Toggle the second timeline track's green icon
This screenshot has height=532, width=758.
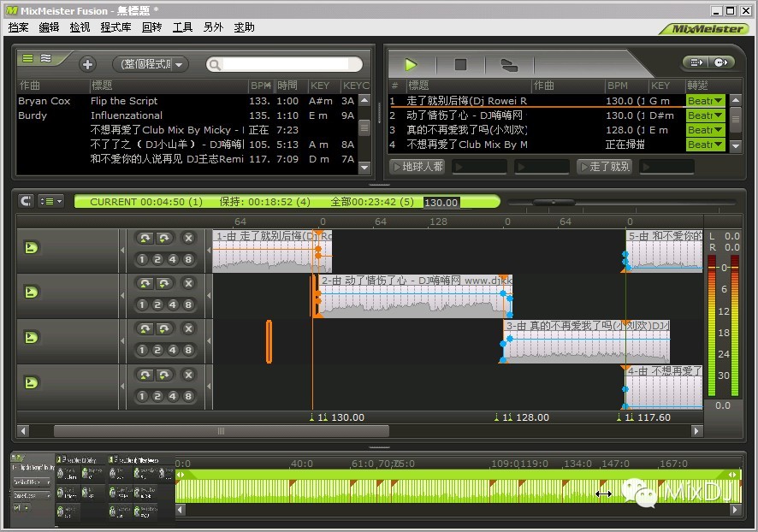click(x=31, y=292)
